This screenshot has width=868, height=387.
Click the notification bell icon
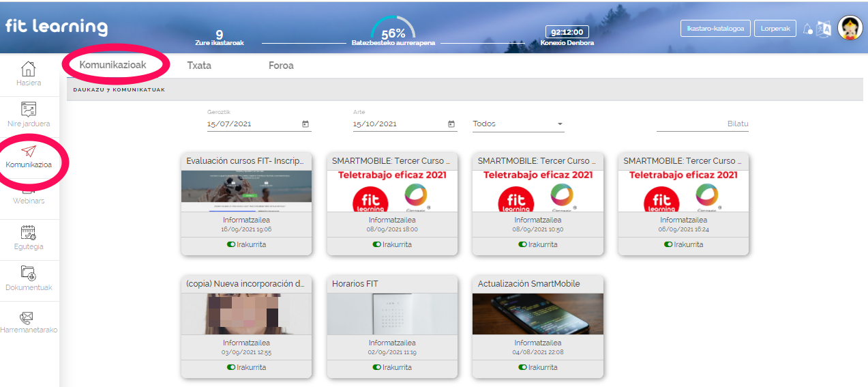[x=808, y=29]
